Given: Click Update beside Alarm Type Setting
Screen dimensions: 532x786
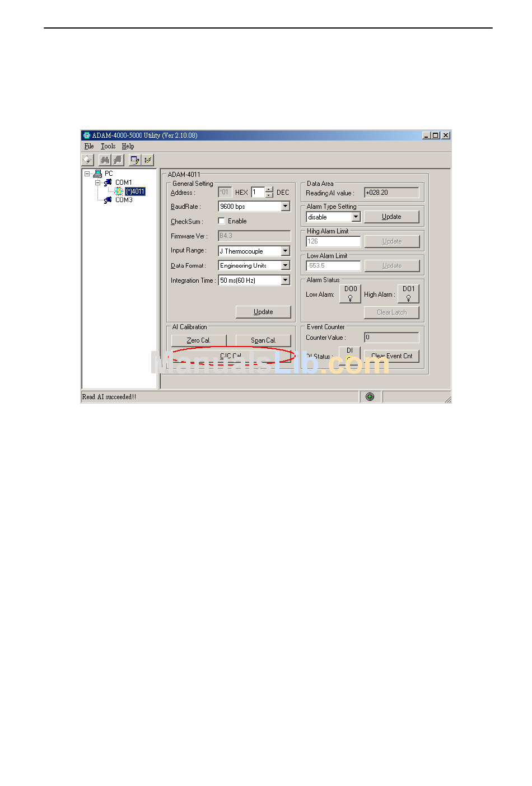Looking at the screenshot, I should coord(391,217).
